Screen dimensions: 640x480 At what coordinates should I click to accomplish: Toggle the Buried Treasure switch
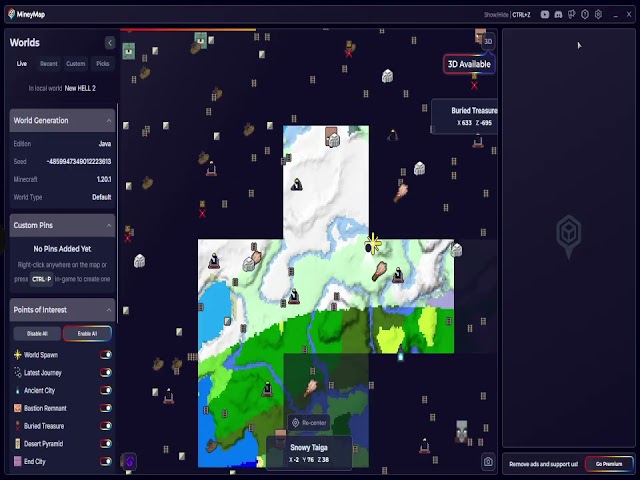pos(105,426)
